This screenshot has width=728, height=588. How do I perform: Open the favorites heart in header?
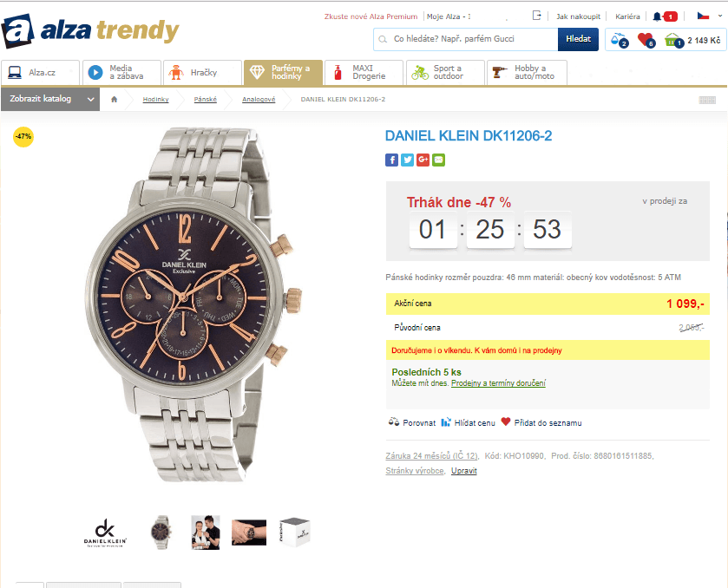[x=645, y=40]
